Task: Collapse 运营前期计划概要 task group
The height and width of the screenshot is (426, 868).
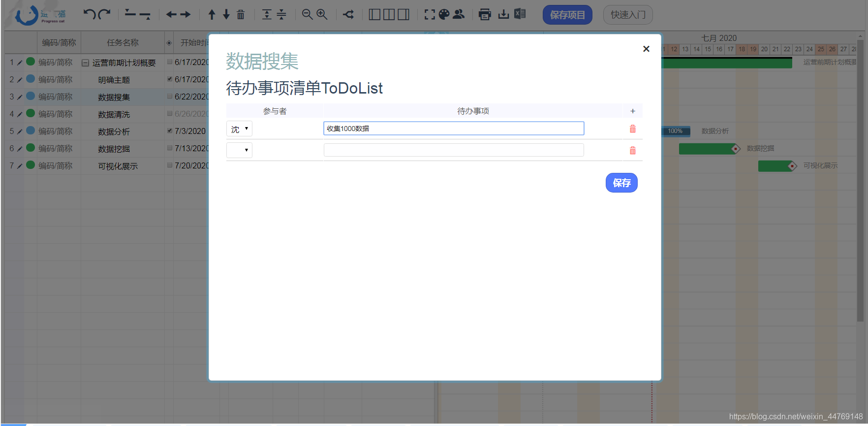Action: coord(85,63)
